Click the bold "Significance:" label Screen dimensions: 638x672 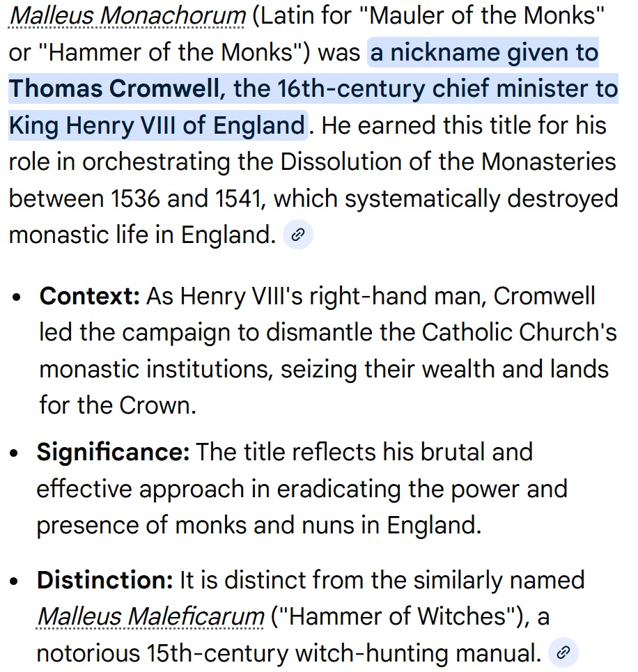pos(113,452)
